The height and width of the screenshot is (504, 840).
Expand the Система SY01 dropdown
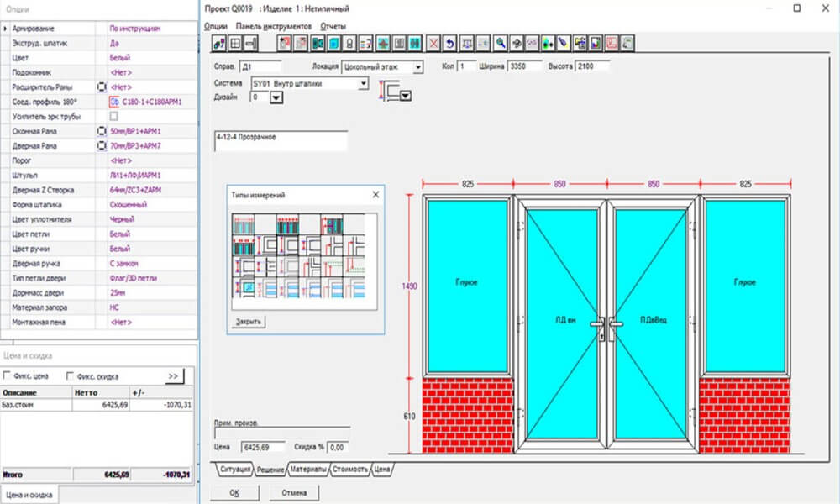tap(364, 84)
